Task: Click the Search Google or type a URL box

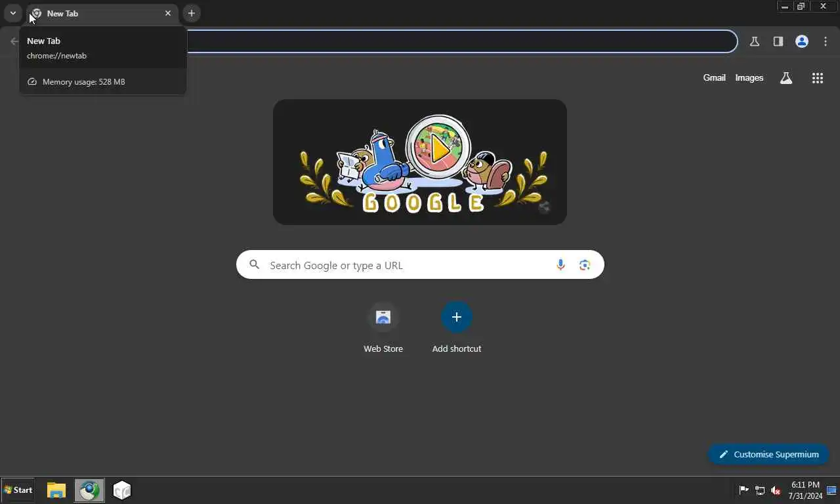Action: click(420, 264)
